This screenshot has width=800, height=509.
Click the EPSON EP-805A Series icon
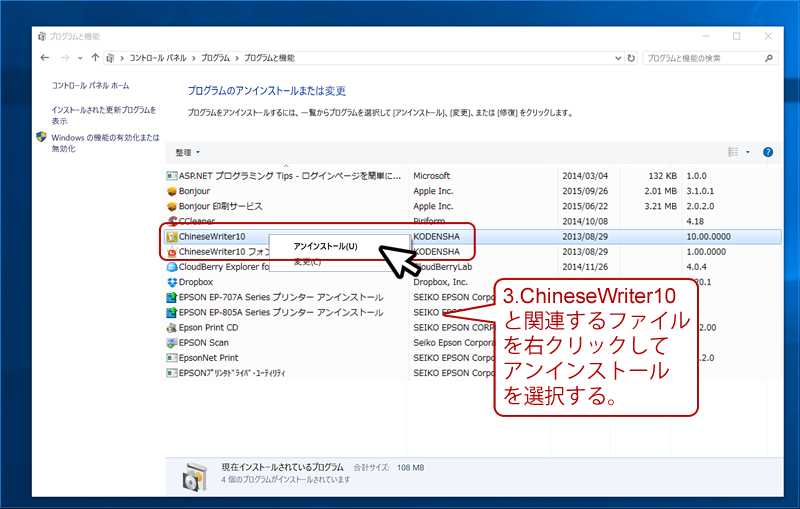tap(172, 312)
